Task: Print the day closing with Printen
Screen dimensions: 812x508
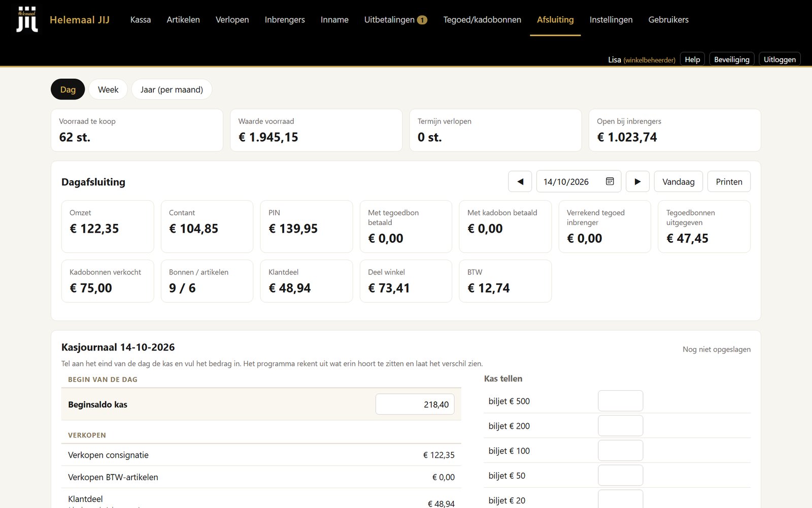Action: (x=729, y=181)
